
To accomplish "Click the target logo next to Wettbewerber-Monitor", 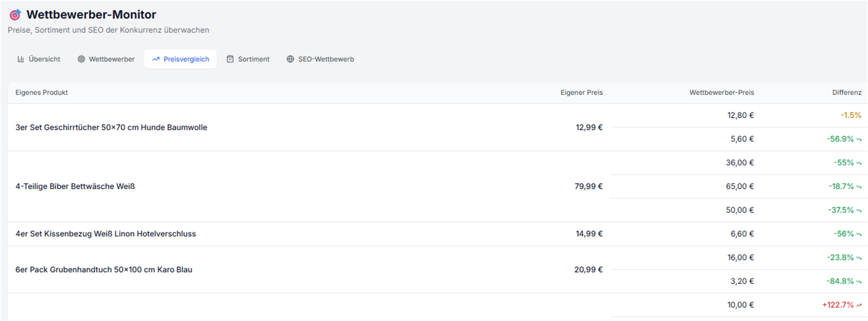I will [x=15, y=15].
